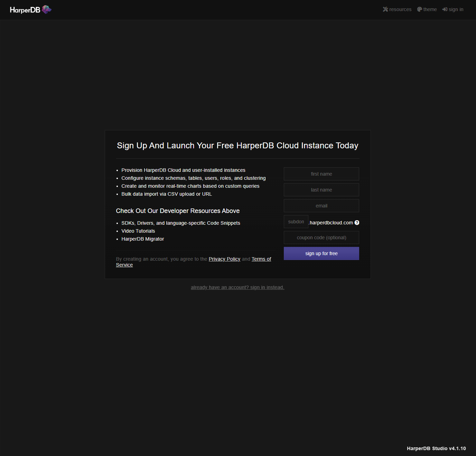Click the '.harperdbcloud.com' domain suffix text
The image size is (476, 456).
pyautogui.click(x=331, y=223)
